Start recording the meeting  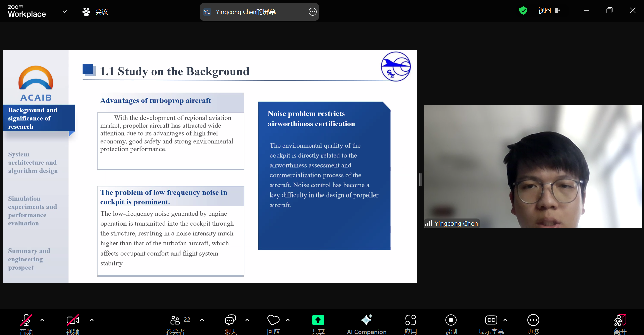(451, 320)
